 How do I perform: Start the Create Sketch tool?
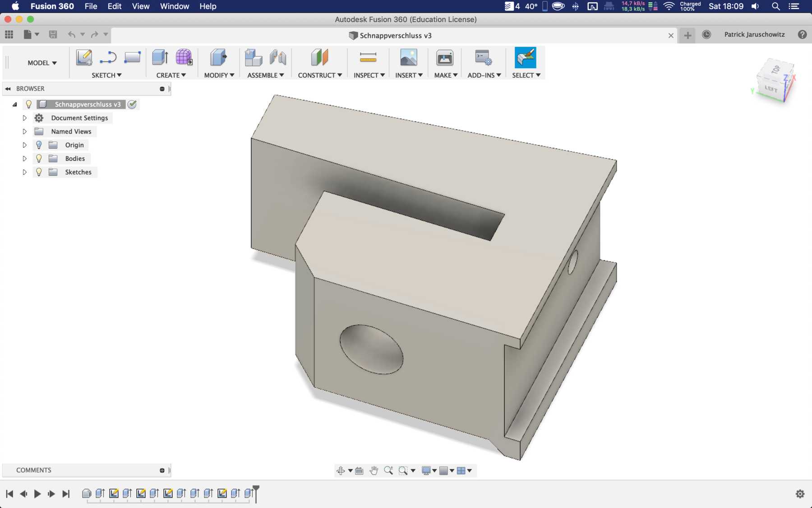[84, 58]
